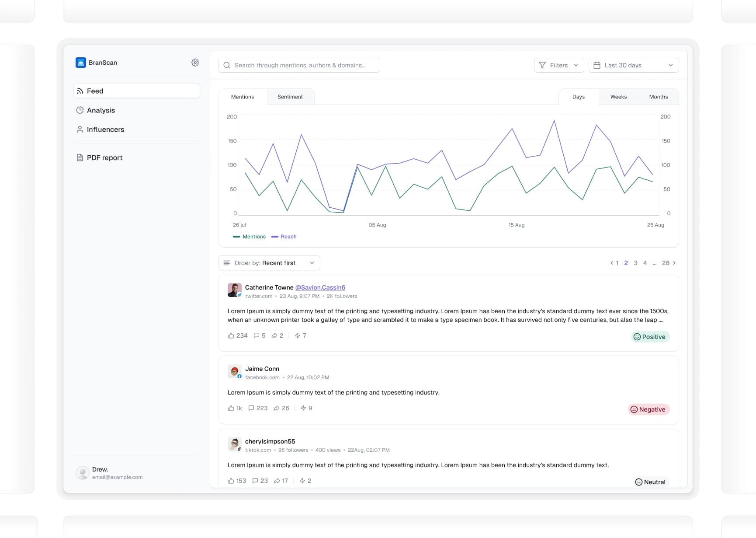Image resolution: width=756 pixels, height=538 pixels.
Task: Click the funnel icon in Filters
Action: click(542, 65)
